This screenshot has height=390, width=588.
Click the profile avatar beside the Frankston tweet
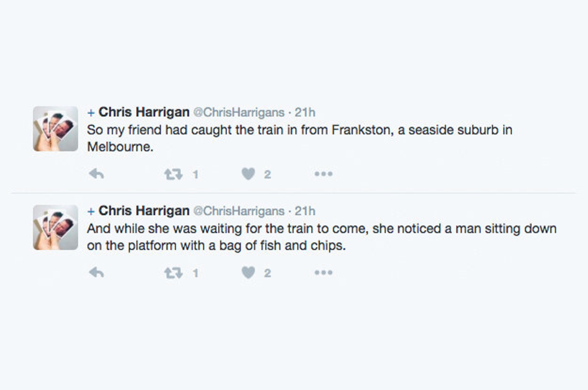coord(56,129)
